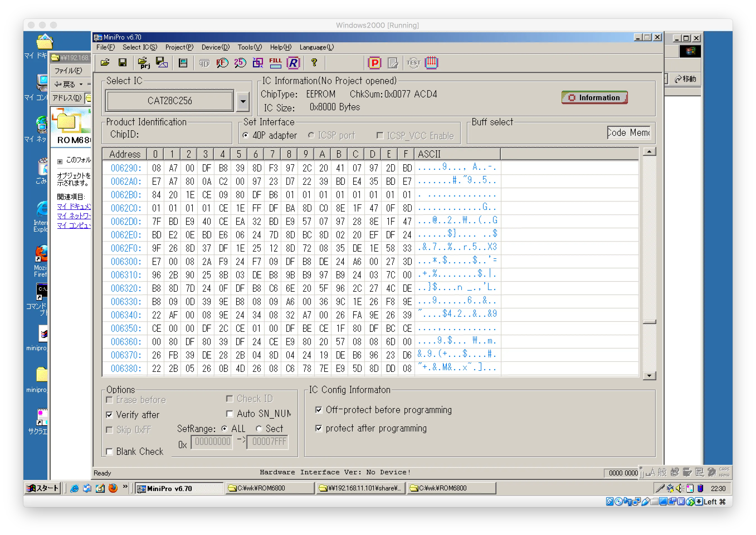The image size is (756, 535).
Task: Launch Outlook Express from quick launch
Action: 87,488
